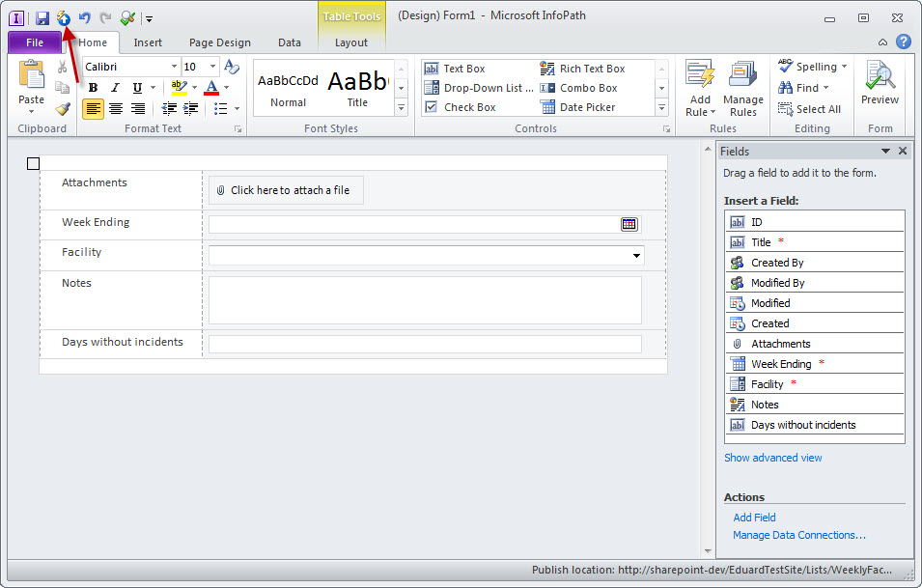Click the Add Field link
This screenshot has height=588, width=922.
click(x=754, y=518)
